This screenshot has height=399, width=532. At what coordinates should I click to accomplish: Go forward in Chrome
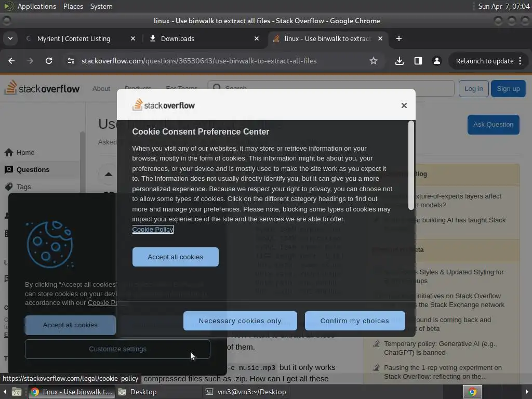coord(30,61)
